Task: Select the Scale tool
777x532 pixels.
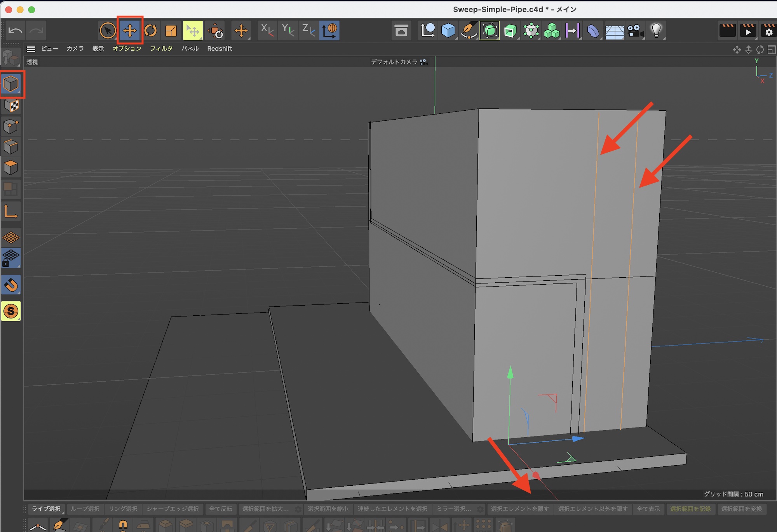Action: click(x=171, y=30)
